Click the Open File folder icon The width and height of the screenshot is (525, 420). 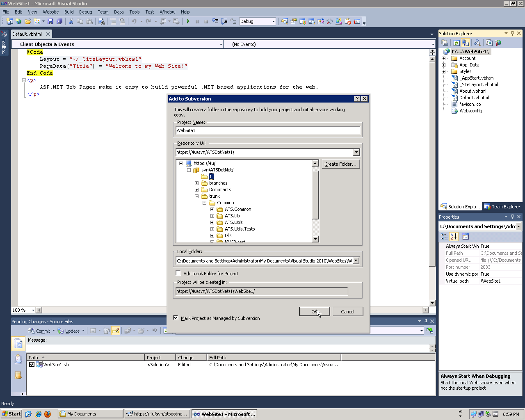pyautogui.click(x=28, y=21)
